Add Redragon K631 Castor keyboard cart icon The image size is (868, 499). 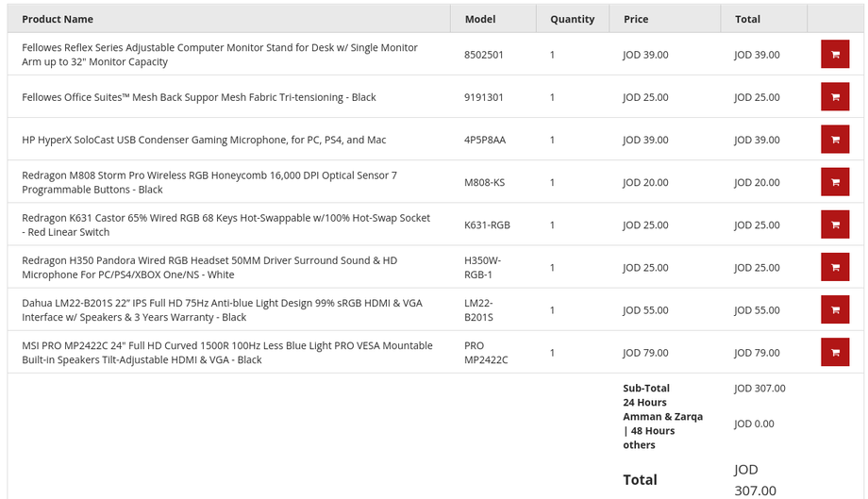click(835, 225)
